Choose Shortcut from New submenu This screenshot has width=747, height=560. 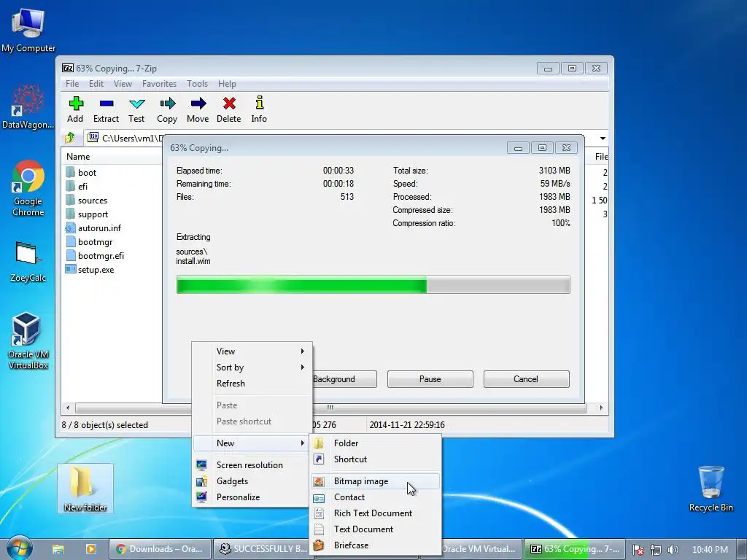376,459
